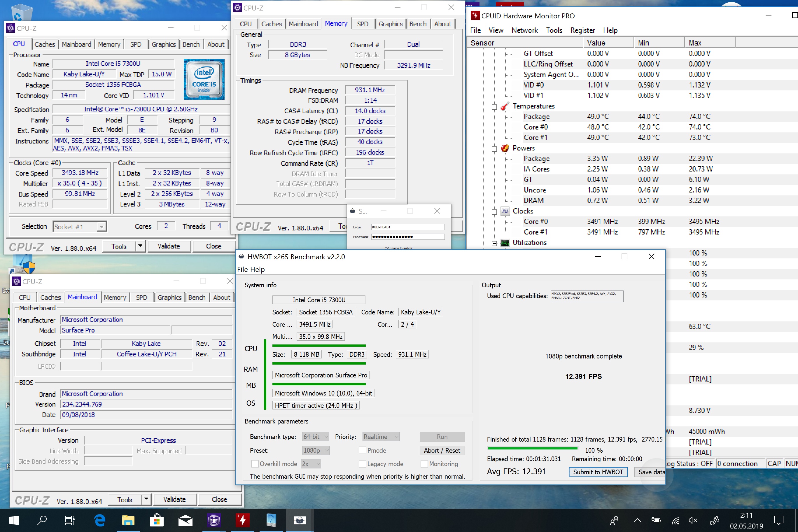The width and height of the screenshot is (798, 532).
Task: Click the Utilizations chart icon in HWMonitor
Action: tap(505, 243)
